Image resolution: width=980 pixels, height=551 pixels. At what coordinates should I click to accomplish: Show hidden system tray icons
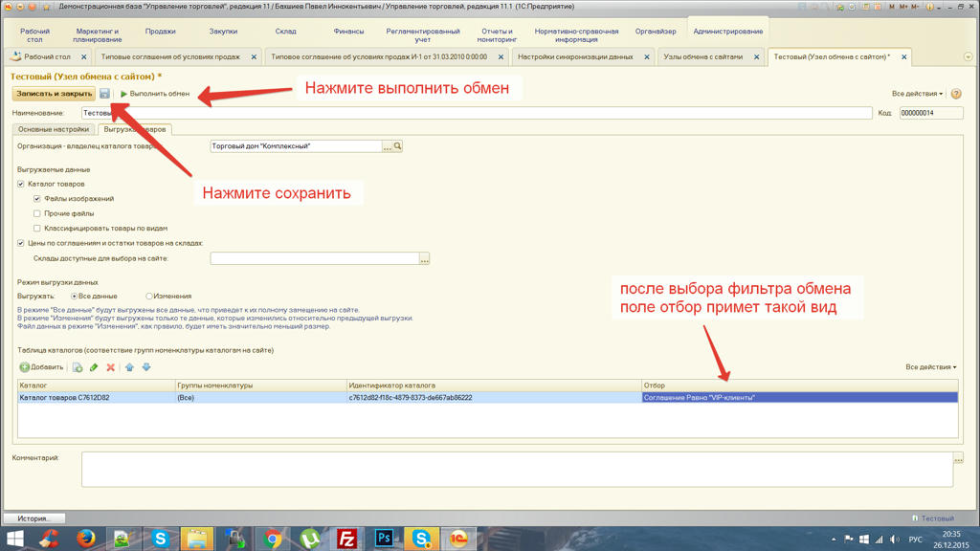834,540
